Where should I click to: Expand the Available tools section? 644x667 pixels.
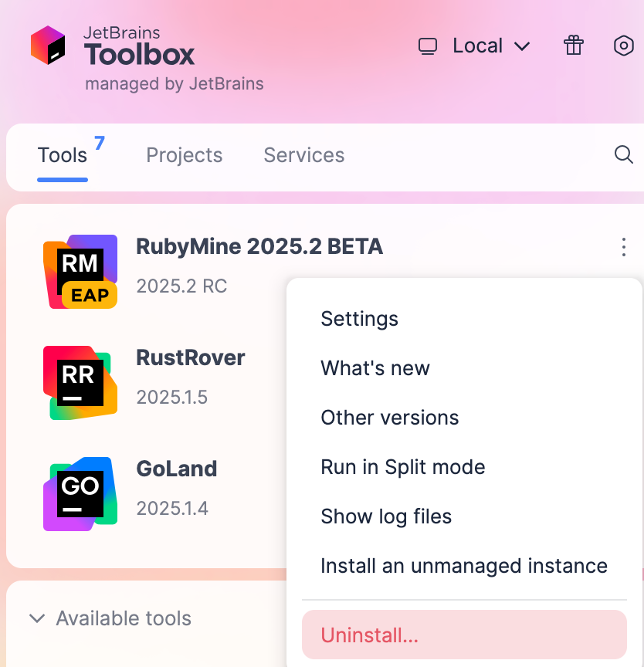pos(123,618)
